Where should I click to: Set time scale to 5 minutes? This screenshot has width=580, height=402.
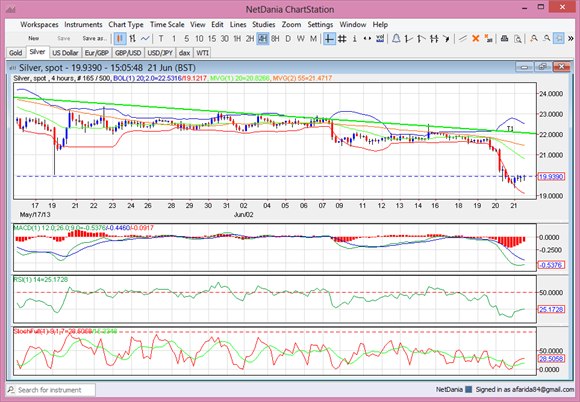click(186, 38)
